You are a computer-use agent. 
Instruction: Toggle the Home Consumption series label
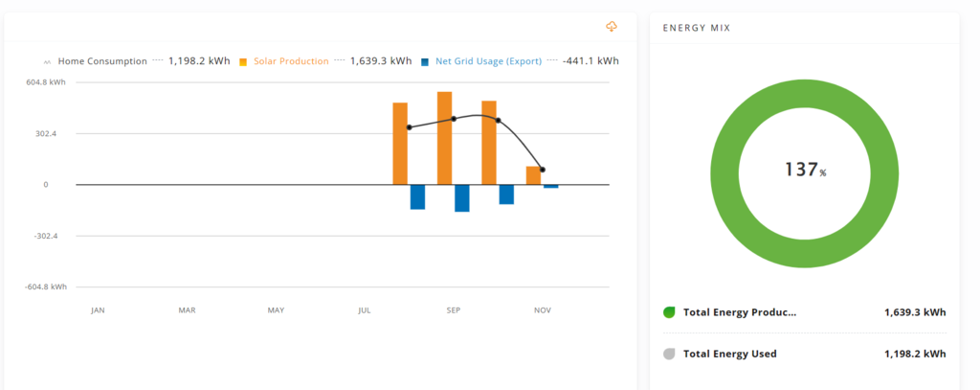tap(102, 60)
